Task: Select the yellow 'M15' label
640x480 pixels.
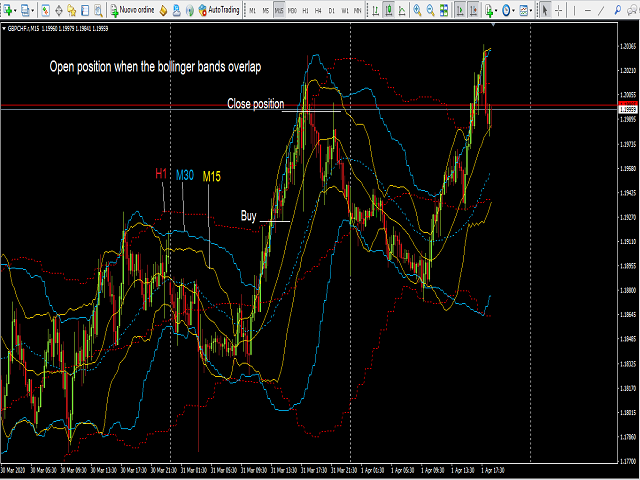Action: pos(211,176)
